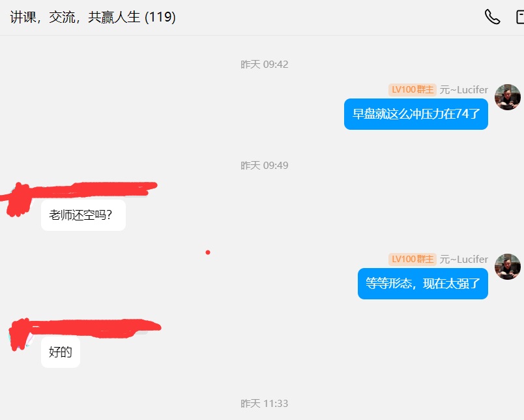Start a voice call with the phone icon
Screen dimensions: 524x420
point(492,17)
